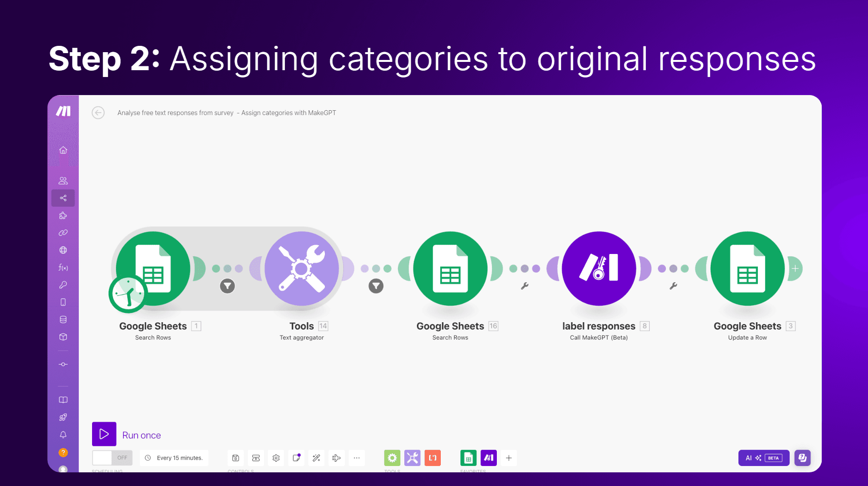Go back using the arrow button

click(x=98, y=113)
